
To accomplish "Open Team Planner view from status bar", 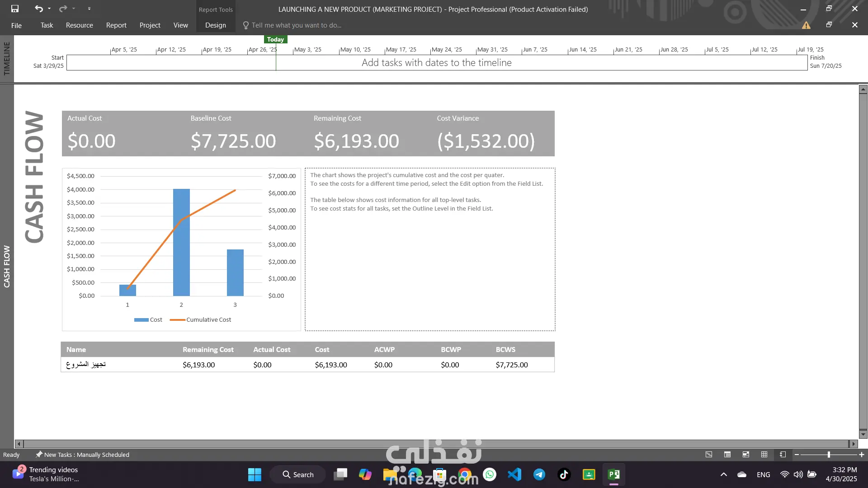I will click(746, 455).
